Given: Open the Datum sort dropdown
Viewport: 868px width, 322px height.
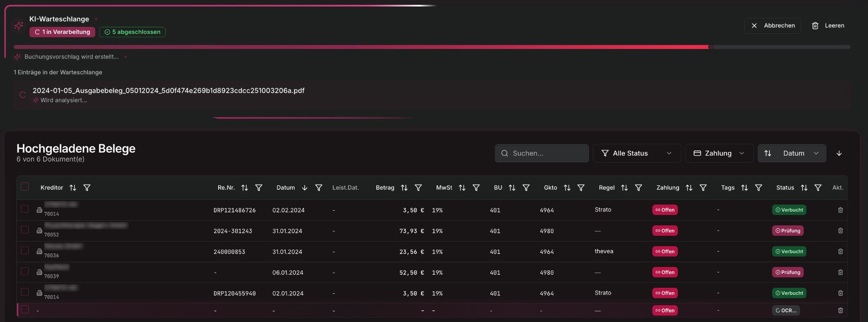Looking at the screenshot, I should [x=792, y=153].
